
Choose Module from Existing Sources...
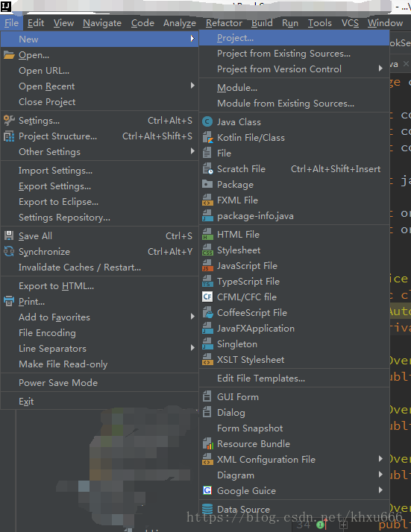pos(294,104)
